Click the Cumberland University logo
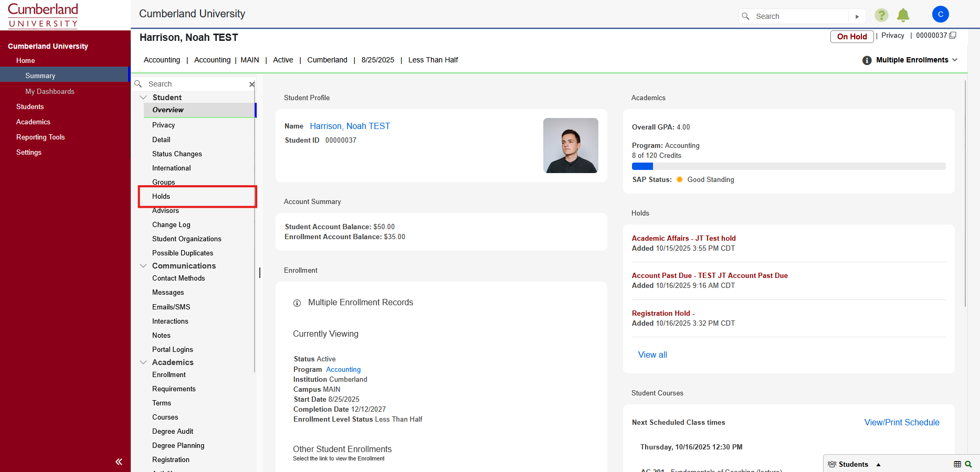 coord(43,15)
